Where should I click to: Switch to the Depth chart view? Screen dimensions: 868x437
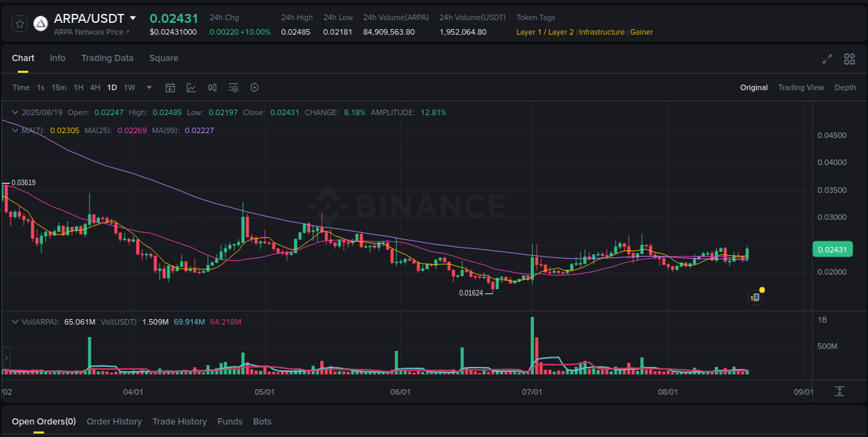845,87
